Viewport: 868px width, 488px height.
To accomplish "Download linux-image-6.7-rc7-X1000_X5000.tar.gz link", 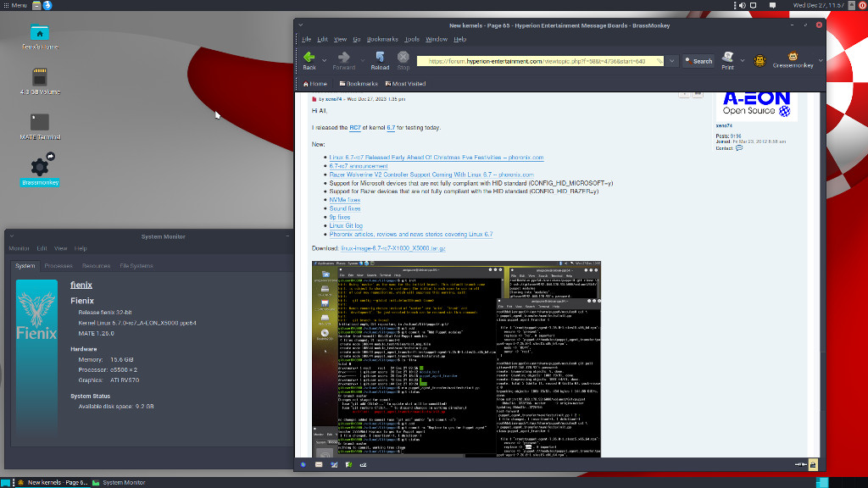I will coord(393,248).
